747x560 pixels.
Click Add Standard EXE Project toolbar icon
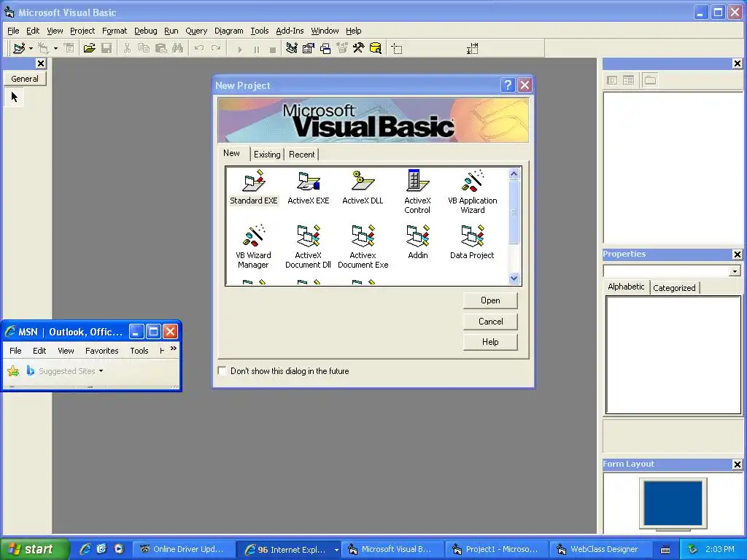(19, 48)
